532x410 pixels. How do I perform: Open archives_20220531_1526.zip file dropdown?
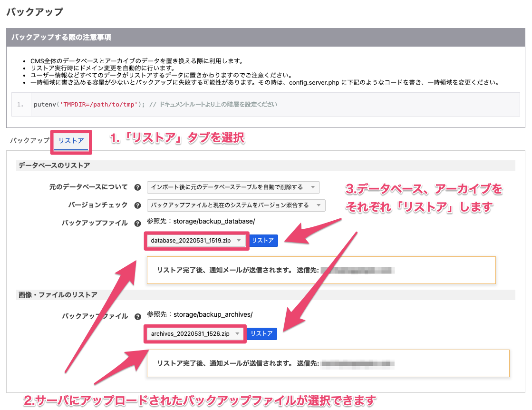[x=195, y=334]
